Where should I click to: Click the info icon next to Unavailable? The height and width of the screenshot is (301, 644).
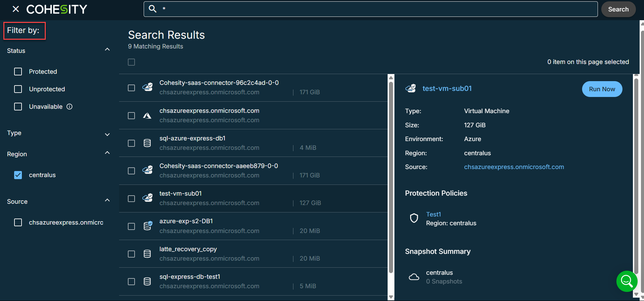(x=70, y=107)
